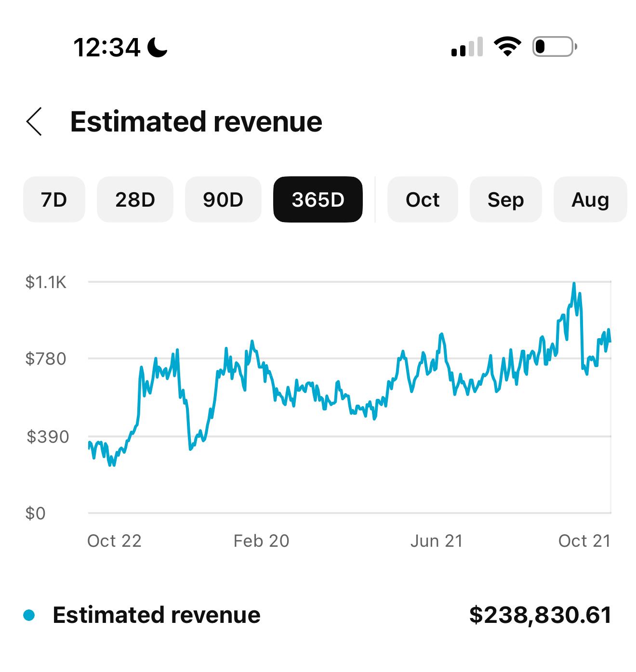
Task: Show revenue for Aug
Action: (x=590, y=199)
